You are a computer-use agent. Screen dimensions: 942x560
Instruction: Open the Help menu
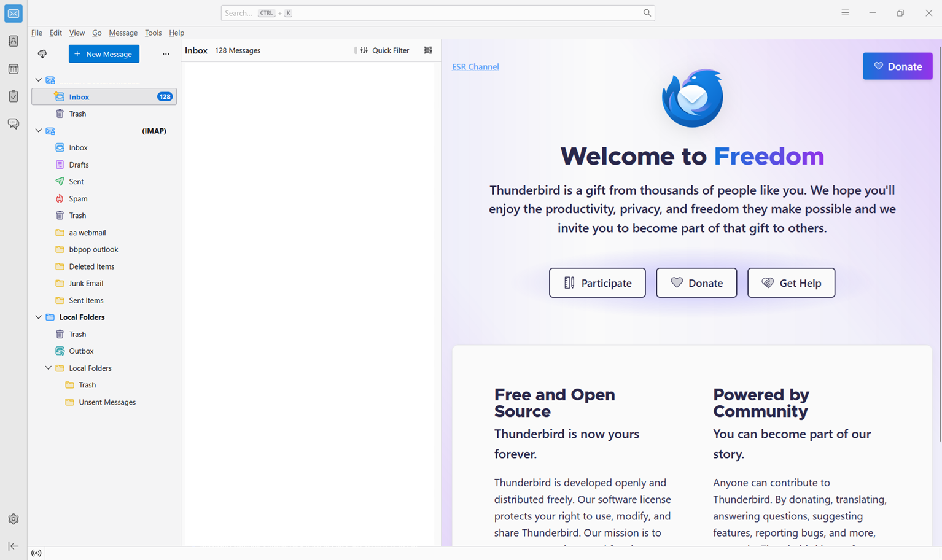point(176,33)
